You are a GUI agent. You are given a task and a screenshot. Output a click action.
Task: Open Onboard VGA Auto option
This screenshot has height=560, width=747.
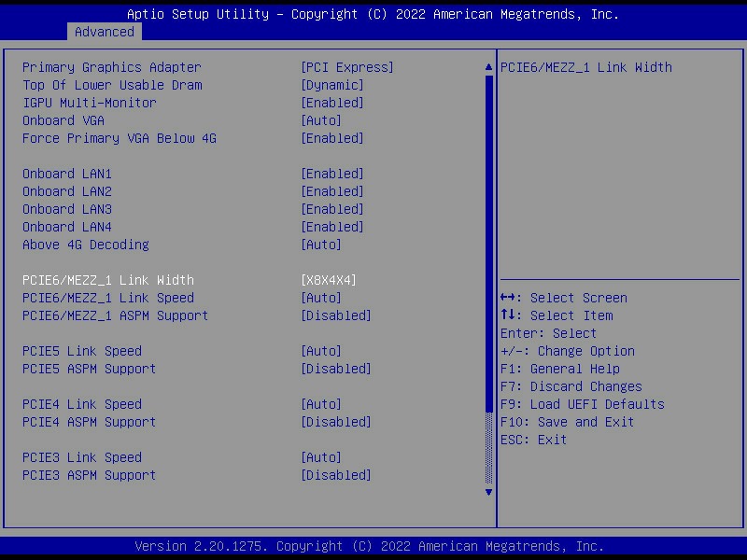point(320,120)
